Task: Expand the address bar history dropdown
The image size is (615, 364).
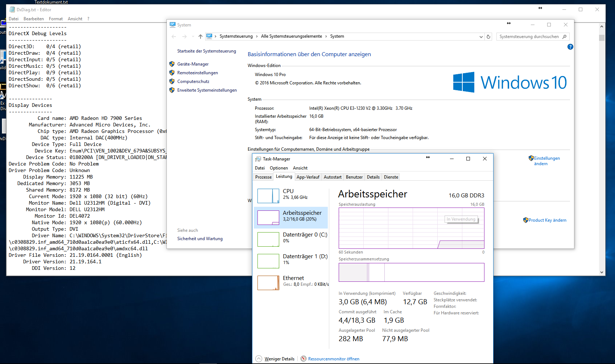Action: [481, 37]
